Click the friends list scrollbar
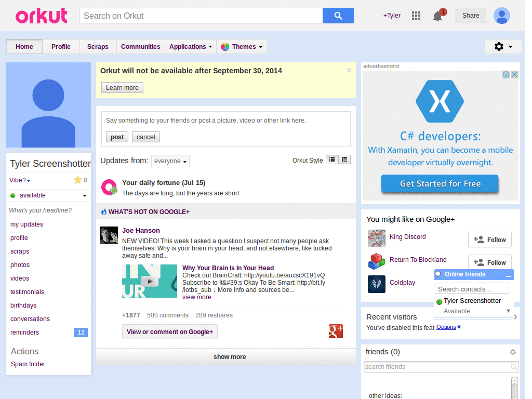The image size is (532, 399). [x=515, y=388]
